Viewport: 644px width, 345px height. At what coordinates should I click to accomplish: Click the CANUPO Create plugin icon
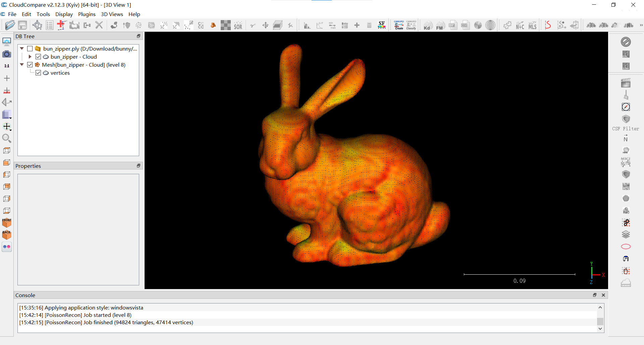(399, 25)
